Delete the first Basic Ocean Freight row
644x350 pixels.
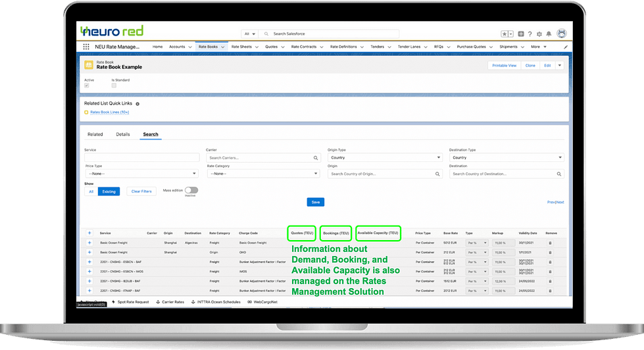tap(551, 243)
